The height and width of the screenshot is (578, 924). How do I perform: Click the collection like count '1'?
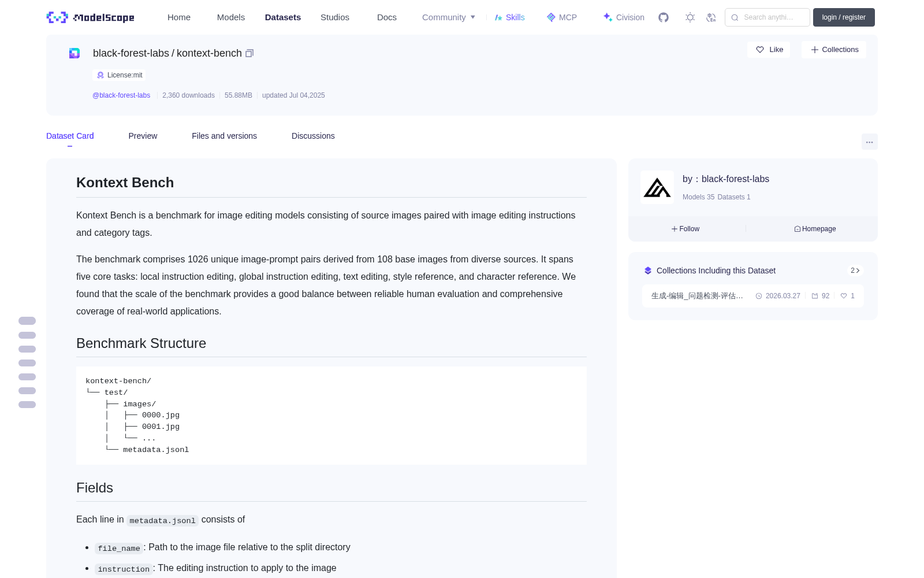(x=848, y=296)
